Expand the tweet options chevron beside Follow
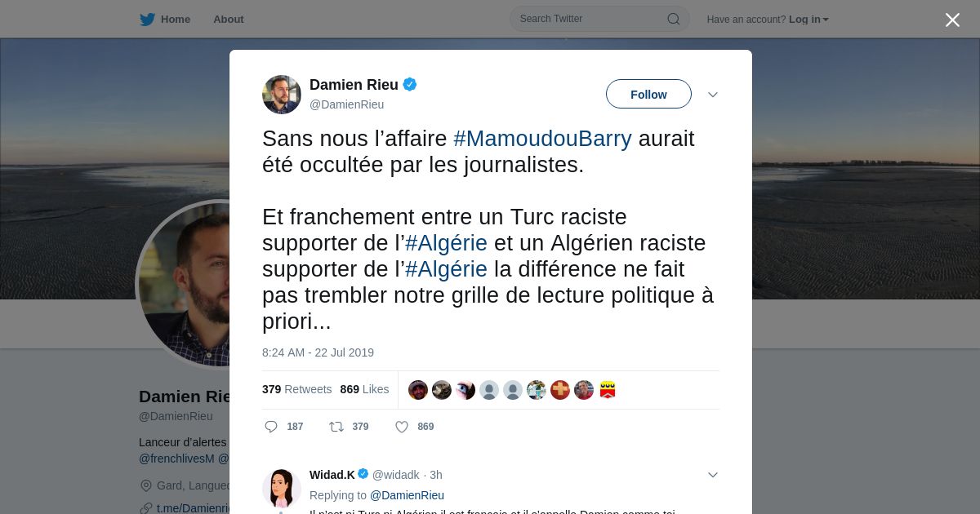 [713, 95]
